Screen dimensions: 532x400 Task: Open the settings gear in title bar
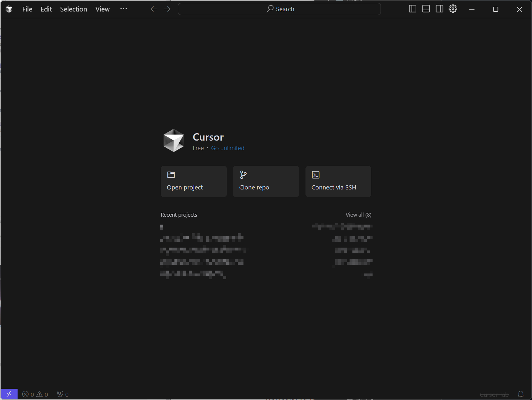pos(453,9)
